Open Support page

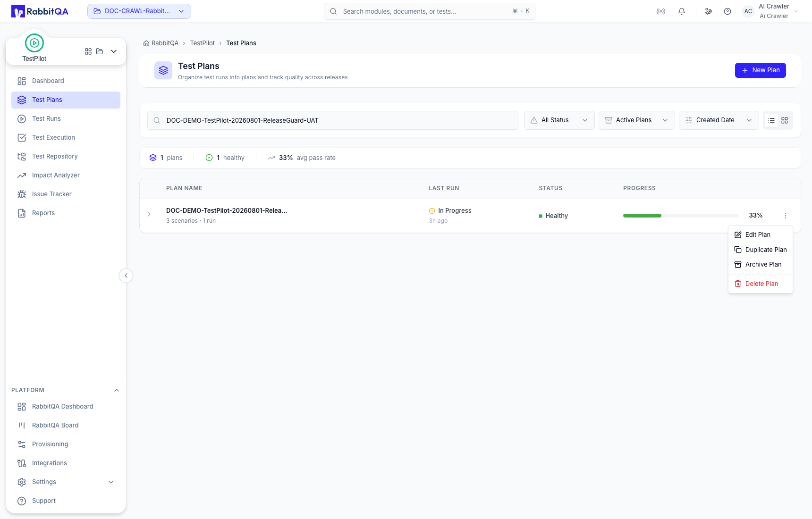pos(66,501)
